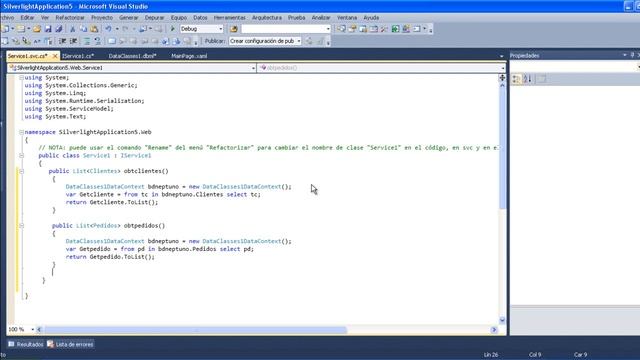Open the Proyecto menu
The height and width of the screenshot is (360, 640).
click(x=102, y=18)
